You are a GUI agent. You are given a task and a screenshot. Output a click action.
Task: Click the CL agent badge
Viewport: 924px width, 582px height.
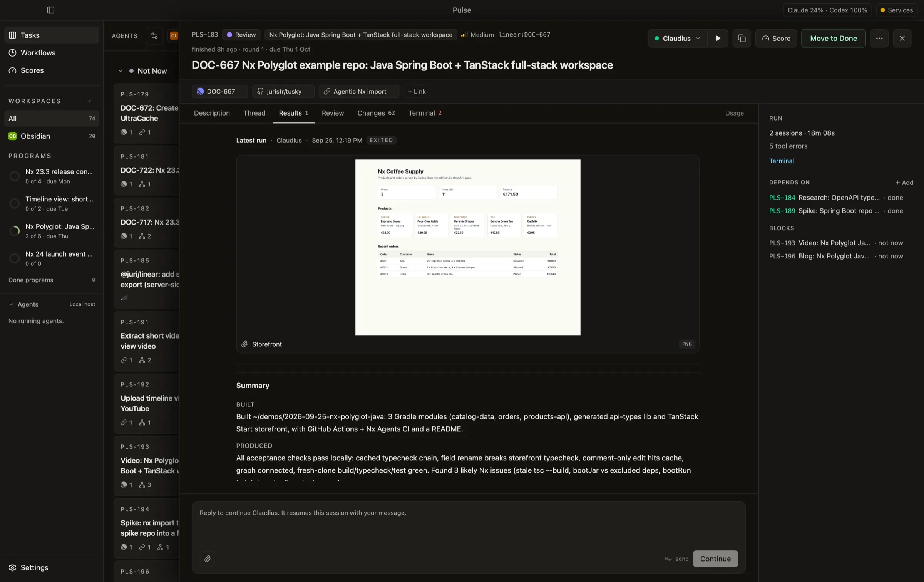174,36
